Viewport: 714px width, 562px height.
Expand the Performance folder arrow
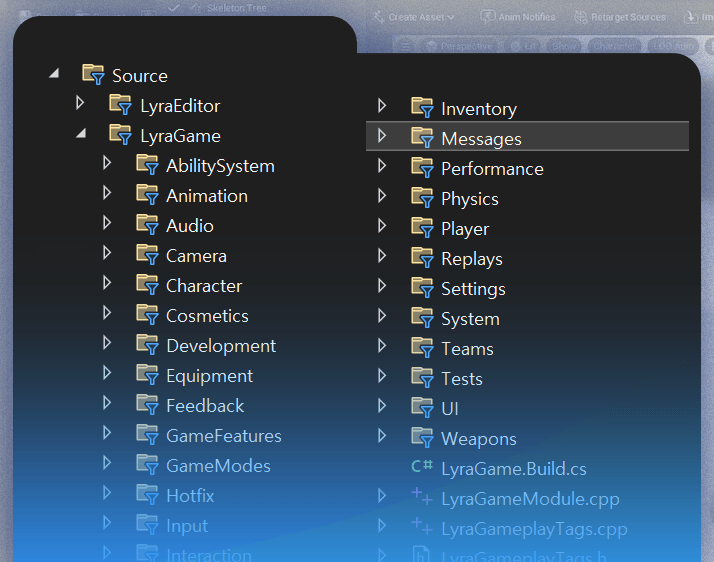click(x=382, y=166)
